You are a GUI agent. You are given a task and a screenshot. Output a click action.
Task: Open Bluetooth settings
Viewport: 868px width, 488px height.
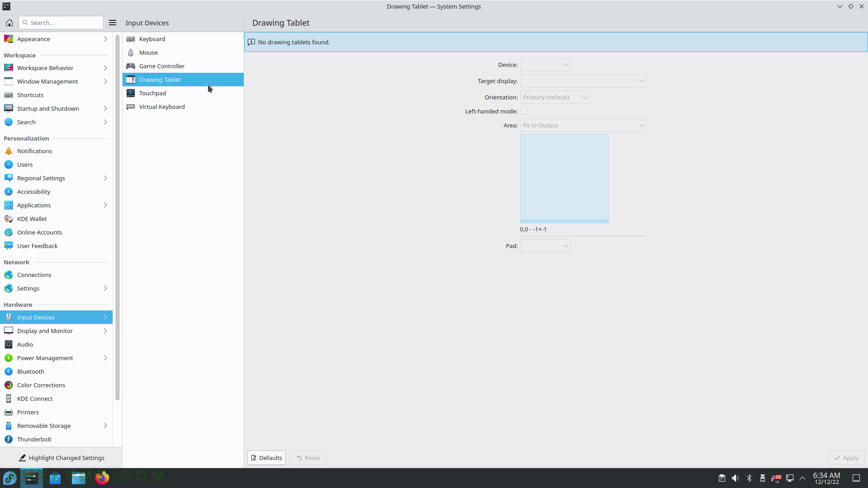56,371
